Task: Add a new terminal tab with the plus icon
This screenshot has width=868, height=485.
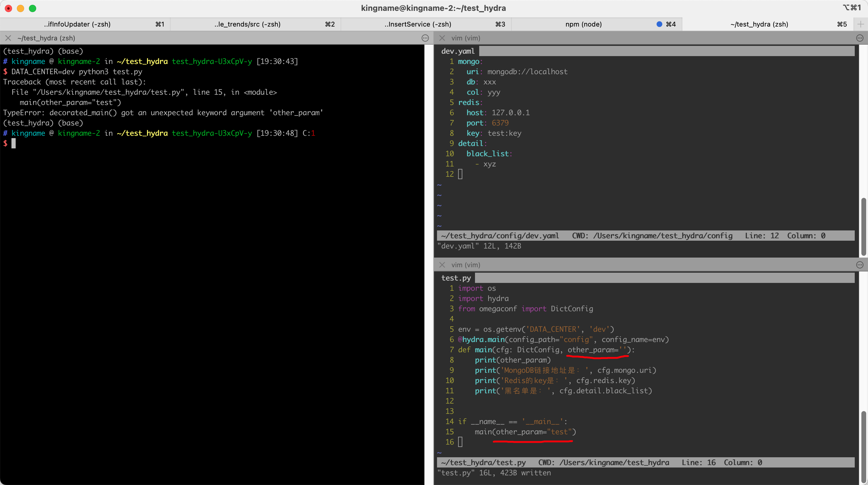Action: (x=860, y=24)
